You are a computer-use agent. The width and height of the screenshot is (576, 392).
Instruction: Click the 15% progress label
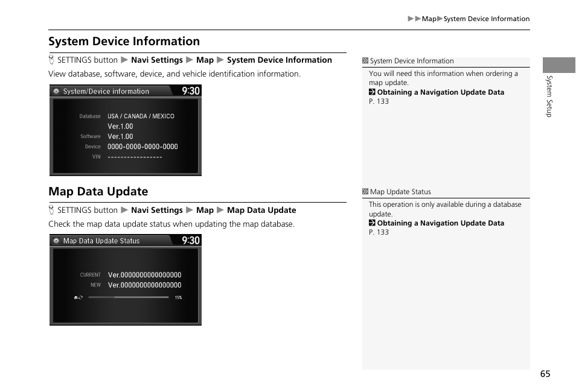tap(178, 297)
